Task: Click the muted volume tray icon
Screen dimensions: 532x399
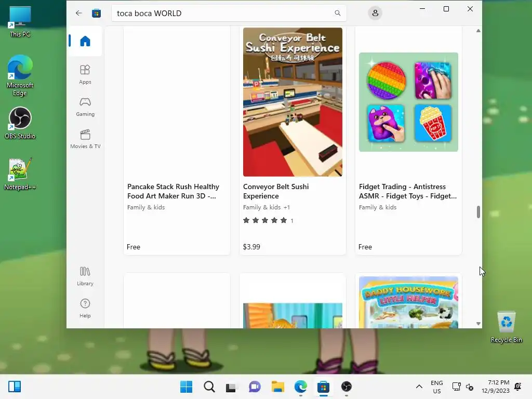Action: [470, 387]
